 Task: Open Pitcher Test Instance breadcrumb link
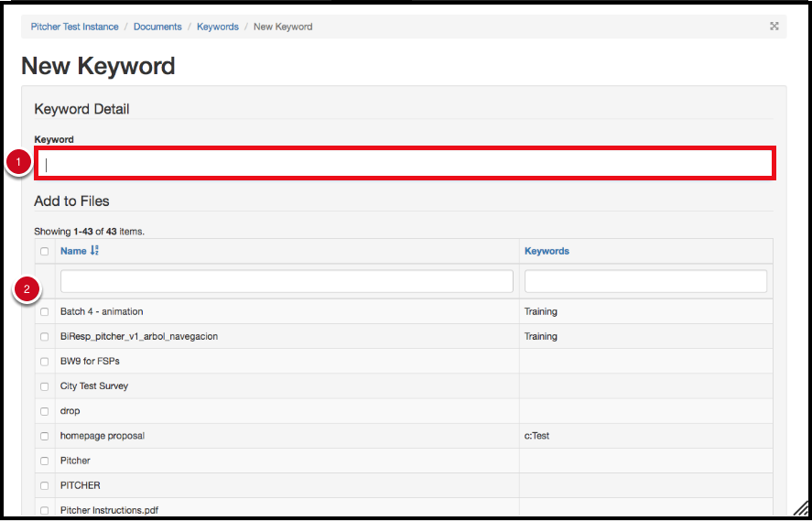[x=74, y=27]
